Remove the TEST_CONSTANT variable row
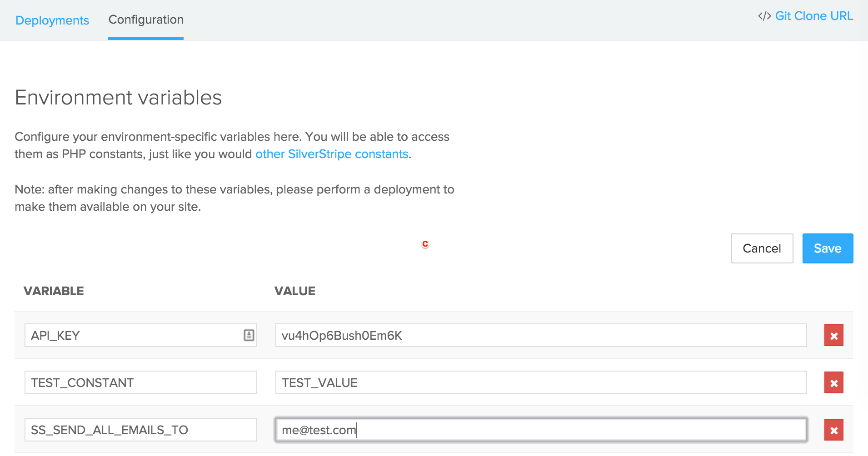868x456 pixels. pyautogui.click(x=833, y=383)
